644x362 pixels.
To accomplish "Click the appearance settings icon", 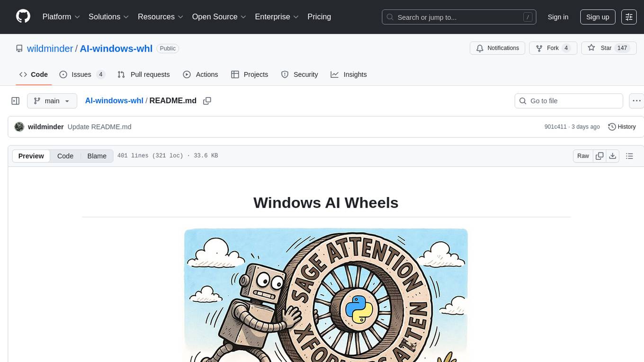I will 629,17.
